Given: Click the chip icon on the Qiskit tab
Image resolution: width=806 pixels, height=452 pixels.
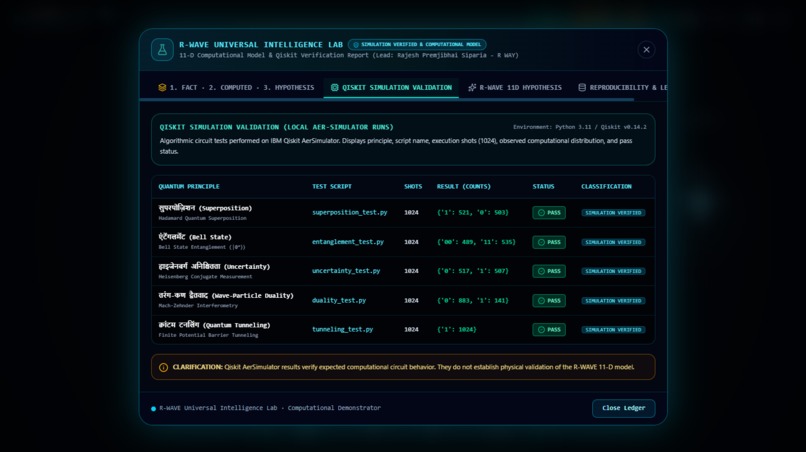Looking at the screenshot, I should (335, 87).
